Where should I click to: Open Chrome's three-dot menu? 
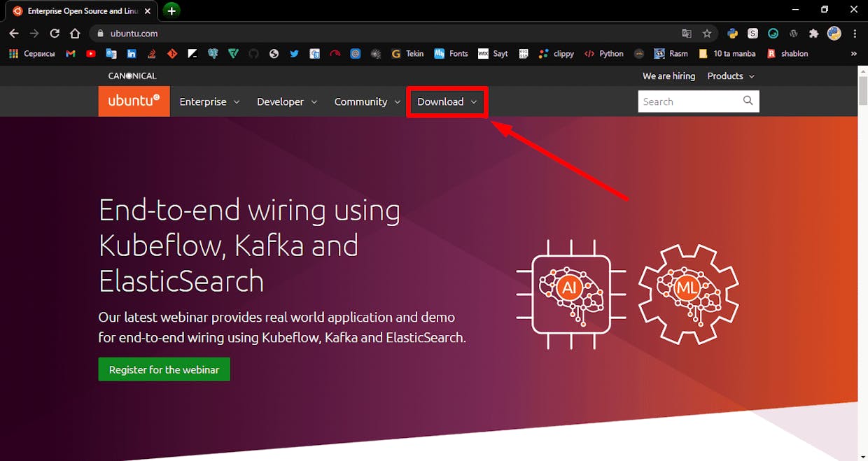click(855, 33)
